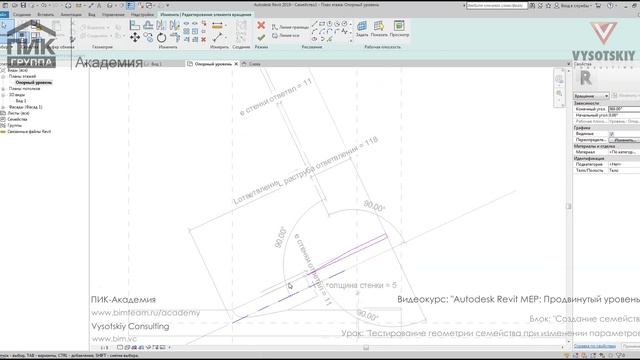Screen dimensions: 640x360
Task: Select Опорный уровень in project browser
Action: [34, 82]
